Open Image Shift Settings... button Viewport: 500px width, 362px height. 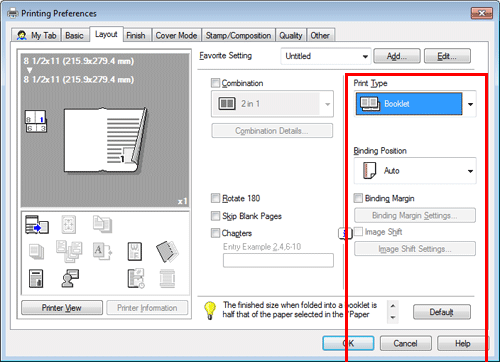point(415,249)
